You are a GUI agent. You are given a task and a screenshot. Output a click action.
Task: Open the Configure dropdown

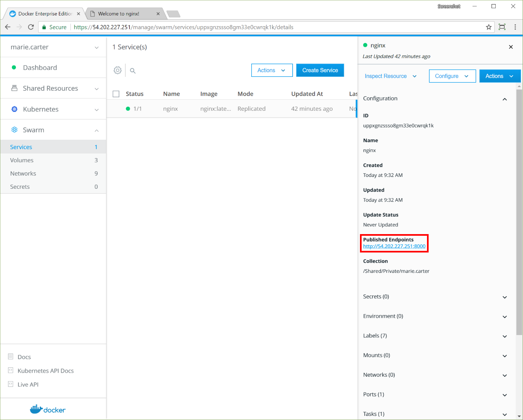pos(452,76)
